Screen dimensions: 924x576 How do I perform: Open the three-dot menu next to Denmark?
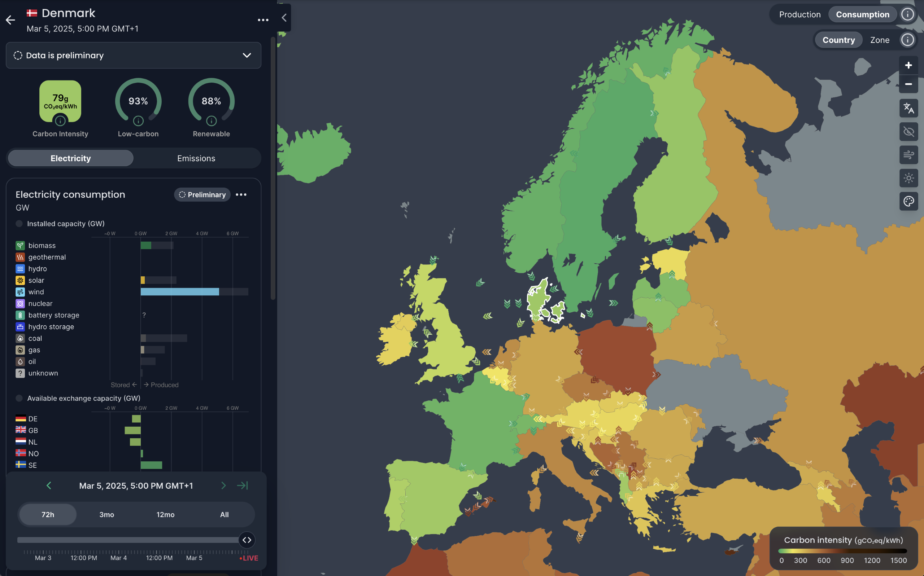point(263,19)
